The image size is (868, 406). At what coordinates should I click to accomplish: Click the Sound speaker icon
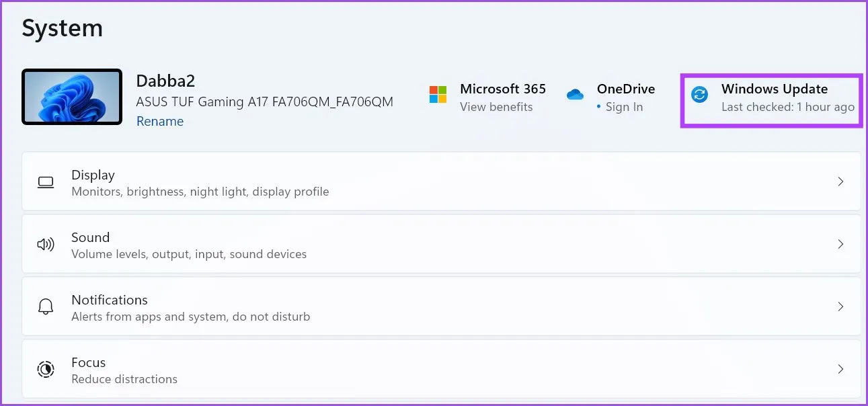click(x=46, y=245)
